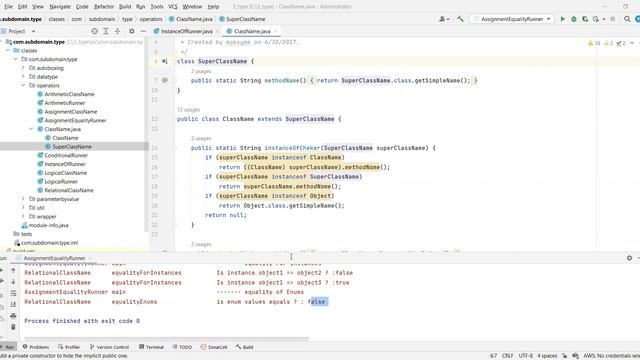Click the Profile run icon in the toolbar
Viewport: 640px width, 360px height.
tap(596, 19)
